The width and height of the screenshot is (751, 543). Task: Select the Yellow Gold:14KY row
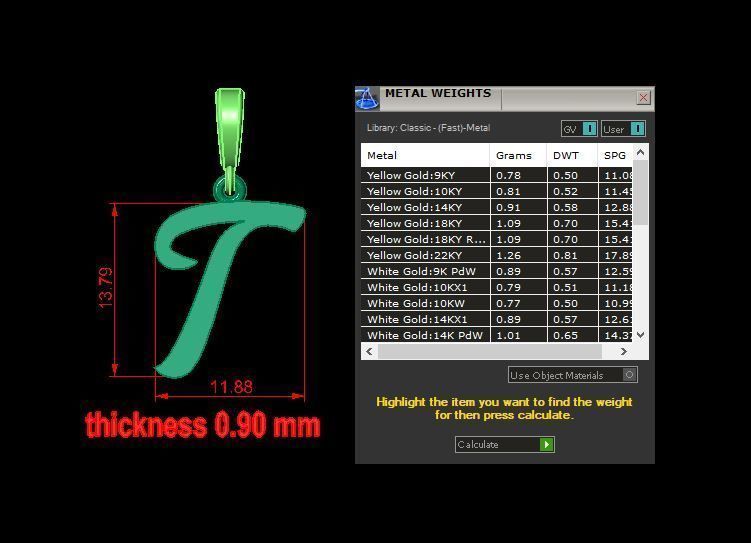[497, 207]
